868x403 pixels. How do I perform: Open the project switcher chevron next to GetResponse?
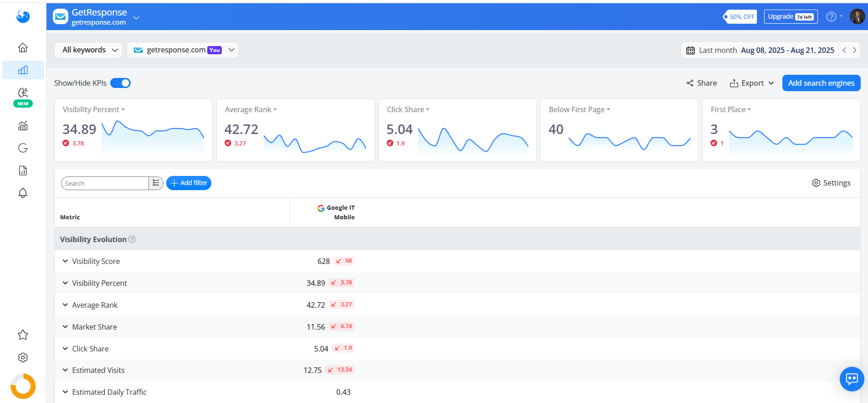136,17
